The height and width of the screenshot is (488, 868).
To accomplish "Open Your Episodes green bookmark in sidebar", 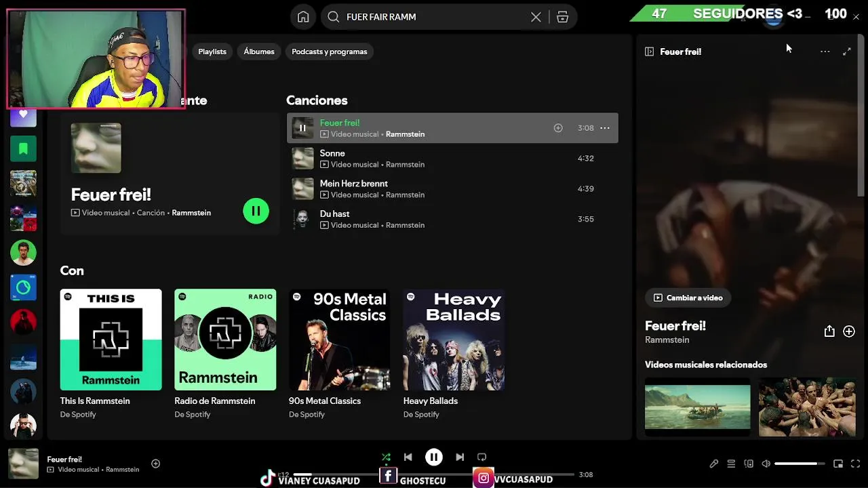I will [x=23, y=148].
